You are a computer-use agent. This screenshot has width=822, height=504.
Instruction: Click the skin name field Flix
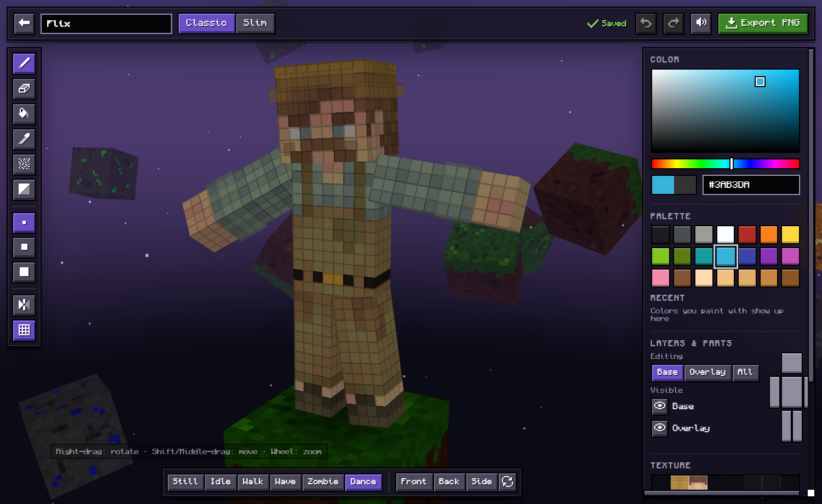pyautogui.click(x=106, y=24)
